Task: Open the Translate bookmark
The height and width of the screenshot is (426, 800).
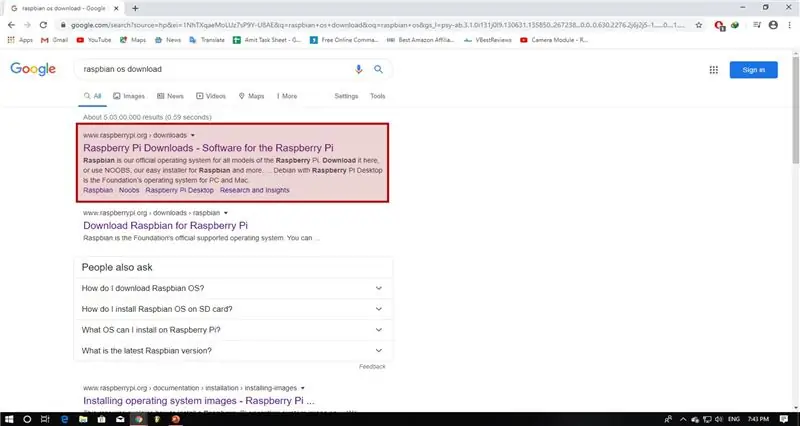Action: point(207,40)
